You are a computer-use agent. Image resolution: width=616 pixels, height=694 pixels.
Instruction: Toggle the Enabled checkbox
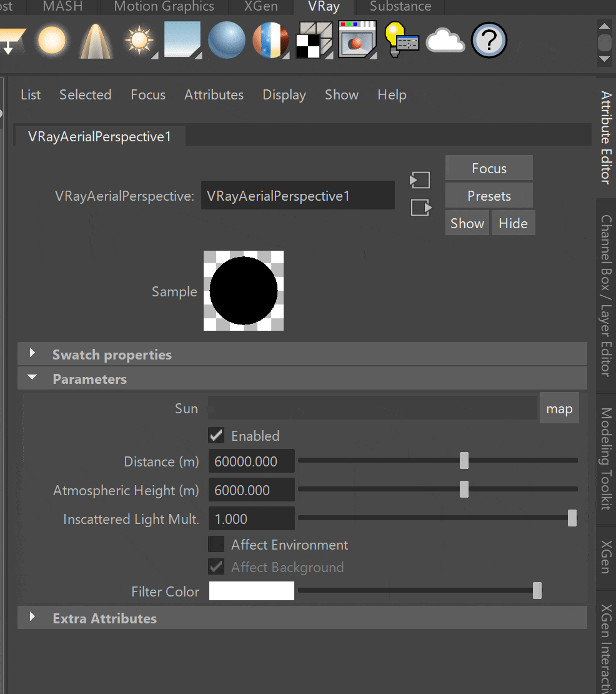(216, 436)
